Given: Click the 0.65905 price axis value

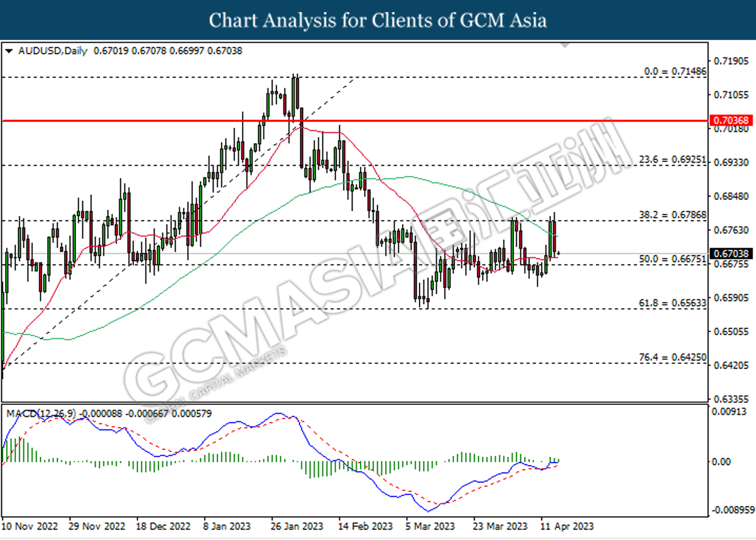Looking at the screenshot, I should (731, 297).
